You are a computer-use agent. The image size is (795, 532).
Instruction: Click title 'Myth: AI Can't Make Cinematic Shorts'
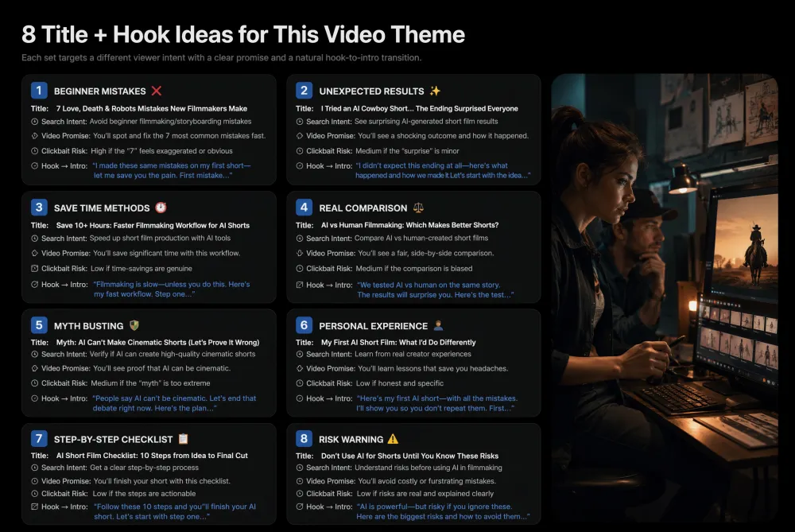coord(157,342)
